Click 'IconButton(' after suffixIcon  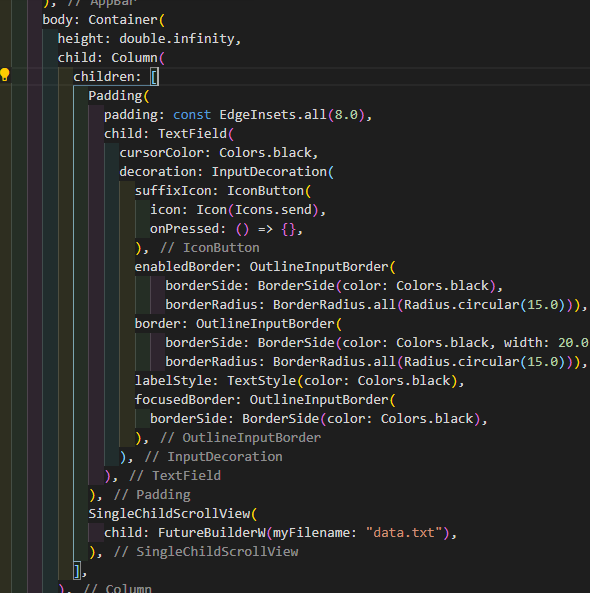tap(269, 191)
